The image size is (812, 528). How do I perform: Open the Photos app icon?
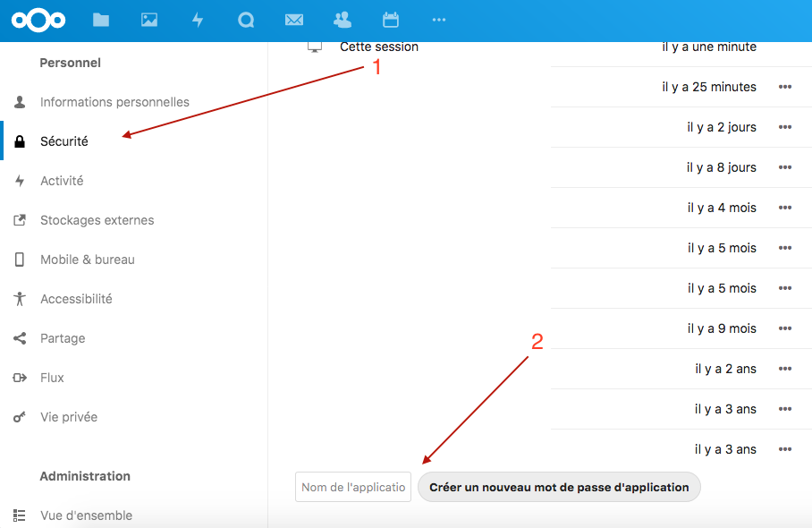point(148,20)
